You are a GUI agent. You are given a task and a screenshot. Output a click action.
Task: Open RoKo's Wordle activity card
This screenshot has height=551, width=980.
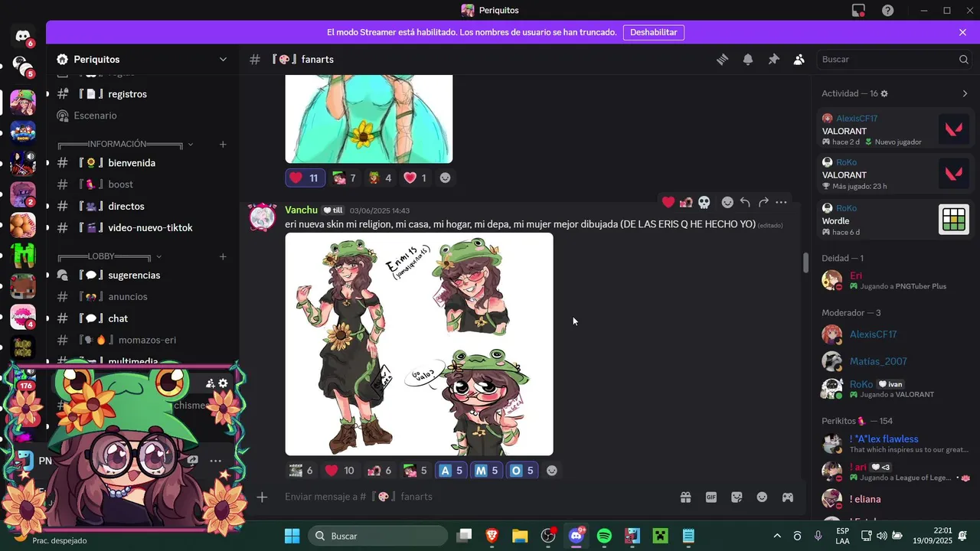[x=895, y=220]
